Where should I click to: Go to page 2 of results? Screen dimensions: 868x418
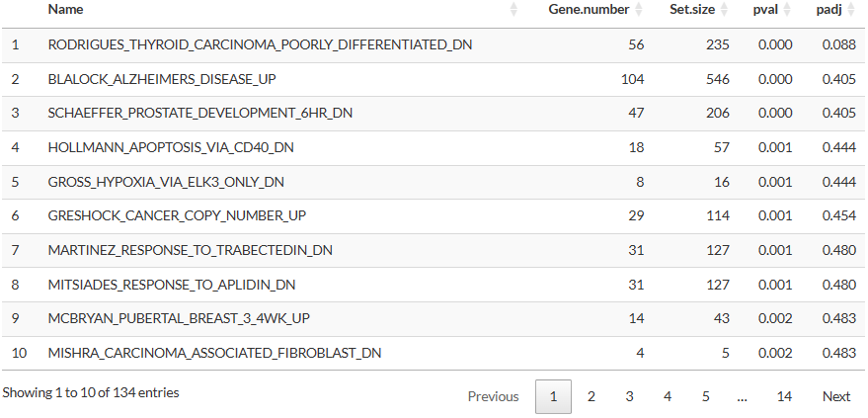coord(592,396)
